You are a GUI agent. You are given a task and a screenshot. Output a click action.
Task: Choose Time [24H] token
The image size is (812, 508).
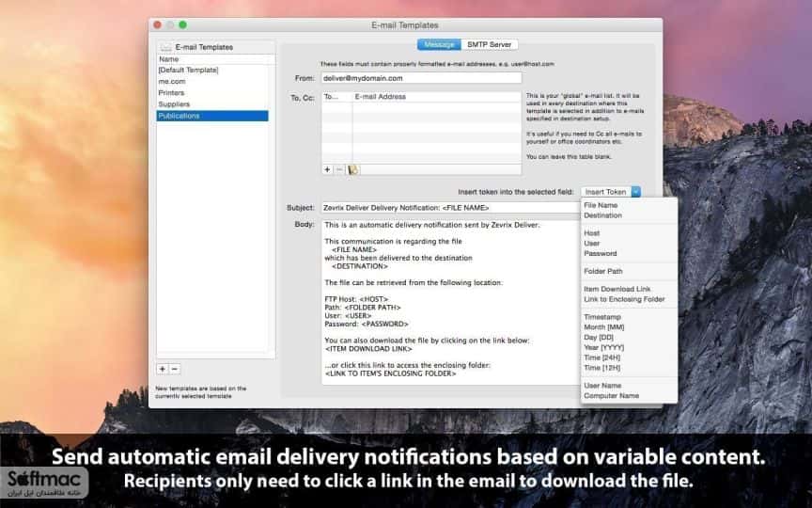tap(601, 357)
